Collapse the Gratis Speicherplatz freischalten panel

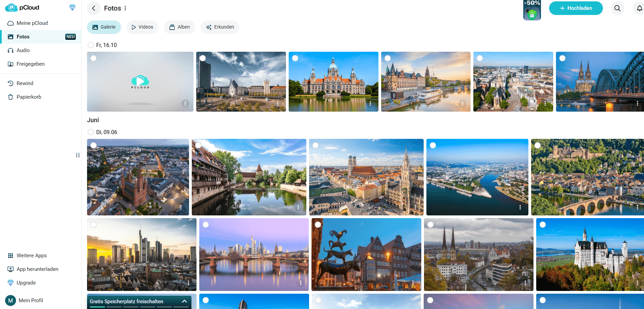(184, 302)
